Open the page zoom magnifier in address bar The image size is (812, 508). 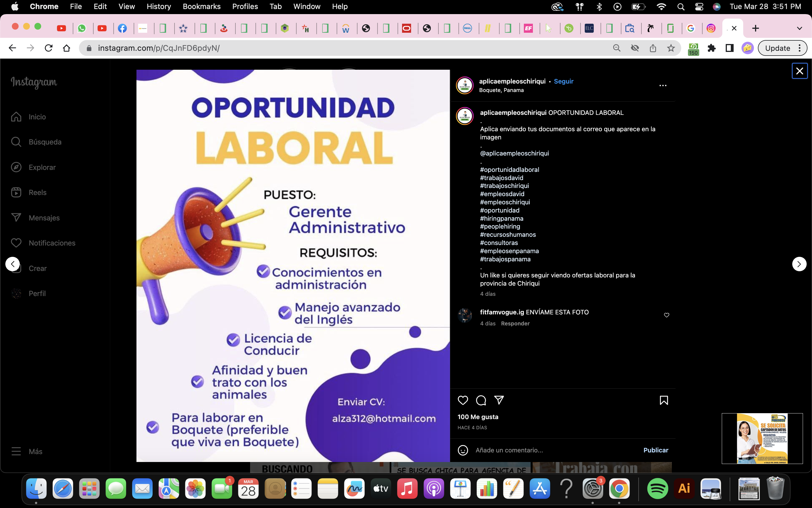[x=616, y=48]
